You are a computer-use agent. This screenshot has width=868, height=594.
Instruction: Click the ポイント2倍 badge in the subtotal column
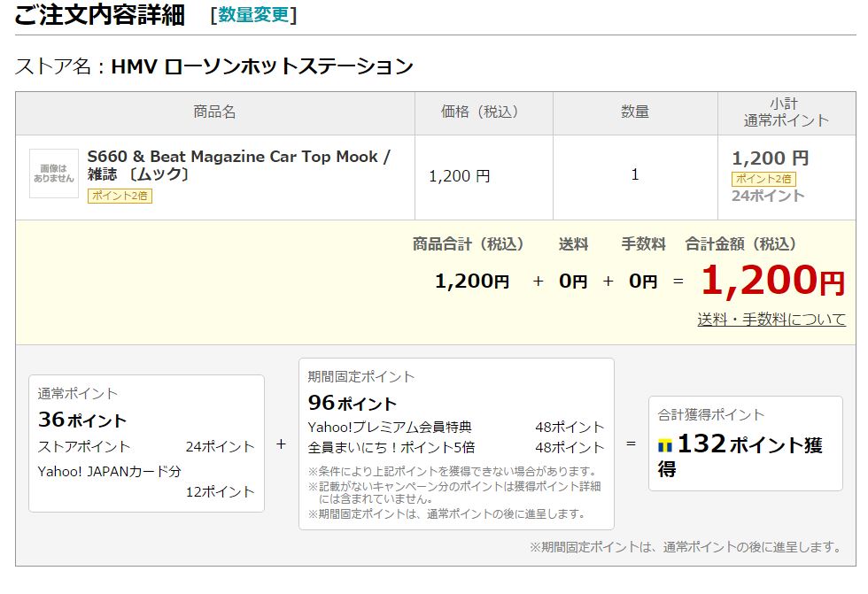pos(763,179)
